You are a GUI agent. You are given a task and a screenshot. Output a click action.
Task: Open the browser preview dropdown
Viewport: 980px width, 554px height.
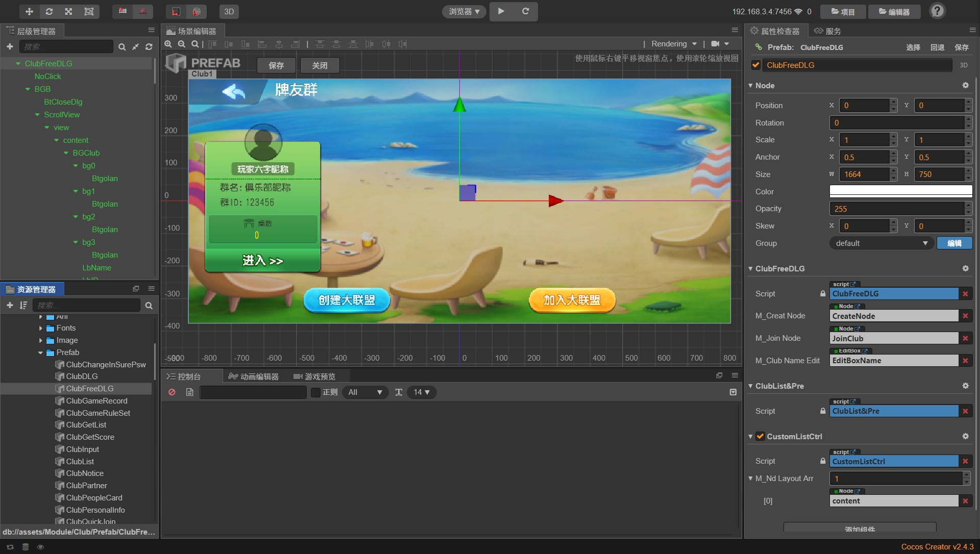463,11
